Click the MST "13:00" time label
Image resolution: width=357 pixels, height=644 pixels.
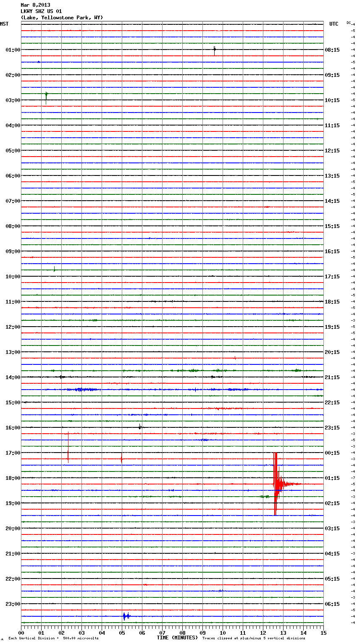[x=13, y=352]
